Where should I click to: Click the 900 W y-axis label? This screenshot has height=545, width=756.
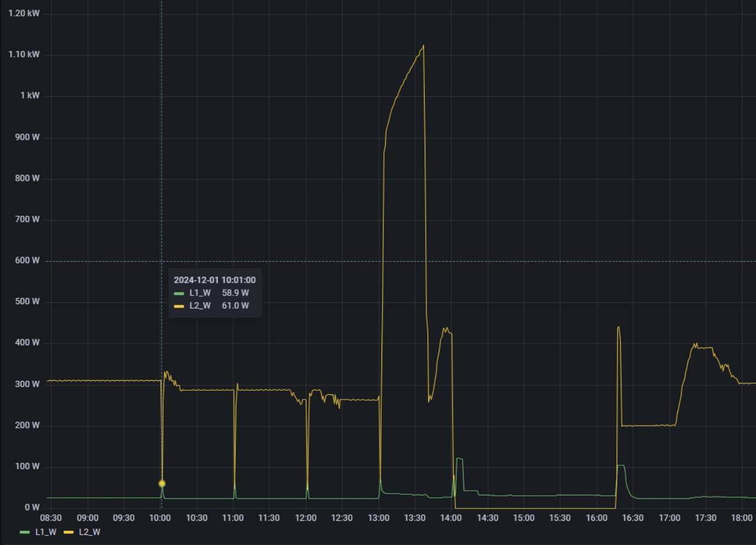pyautogui.click(x=28, y=137)
